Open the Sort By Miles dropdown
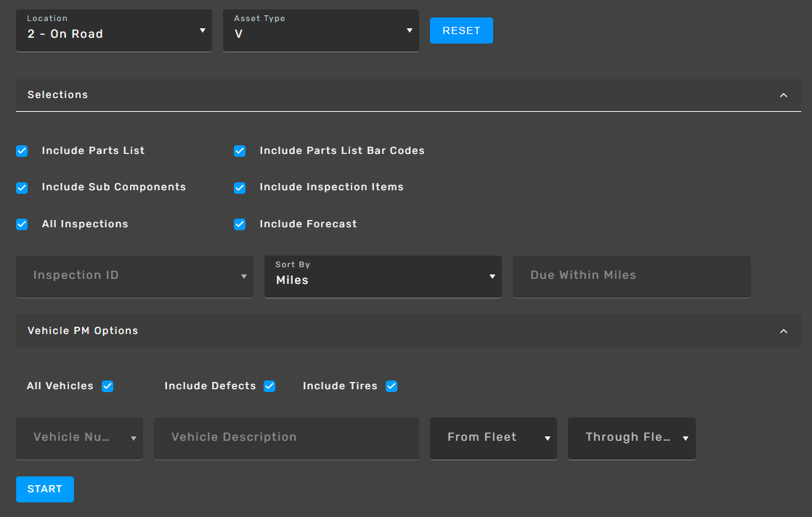Viewport: 812px width, 517px height. [383, 277]
